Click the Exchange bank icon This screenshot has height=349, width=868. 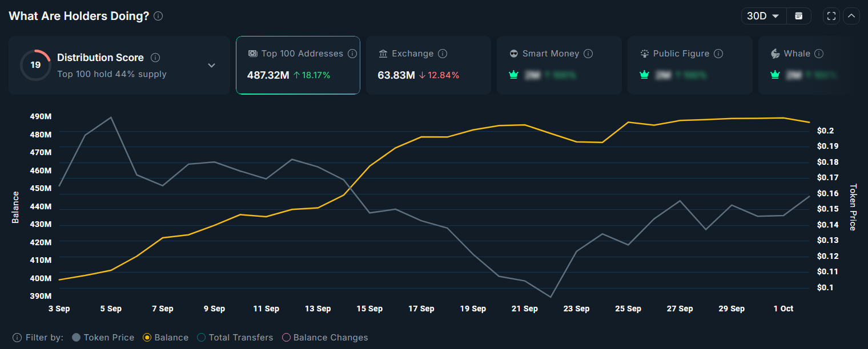tap(382, 53)
